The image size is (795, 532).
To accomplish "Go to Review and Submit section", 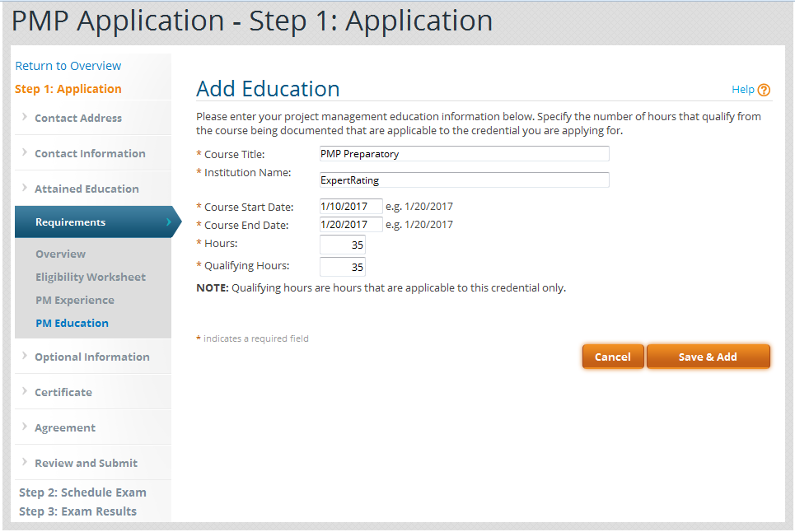I will [87, 463].
